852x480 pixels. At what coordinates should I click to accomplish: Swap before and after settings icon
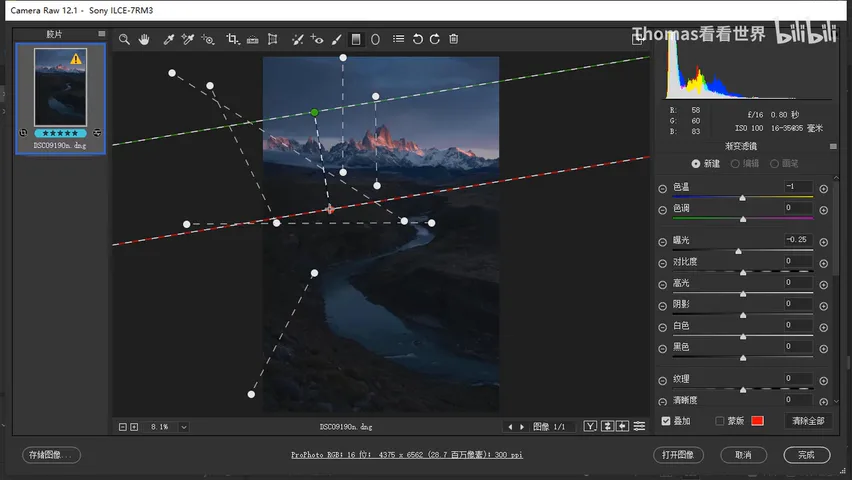(x=607, y=426)
